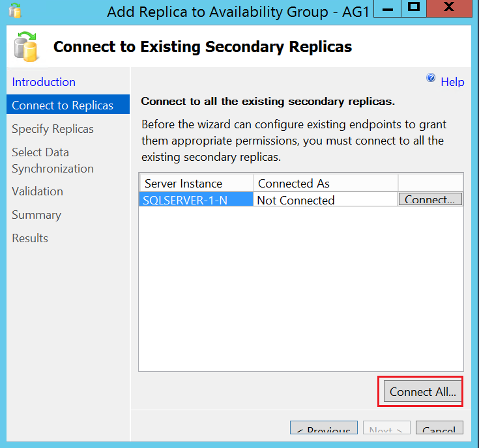Select the Specify Replicas step
This screenshot has height=448, width=479.
click(53, 129)
